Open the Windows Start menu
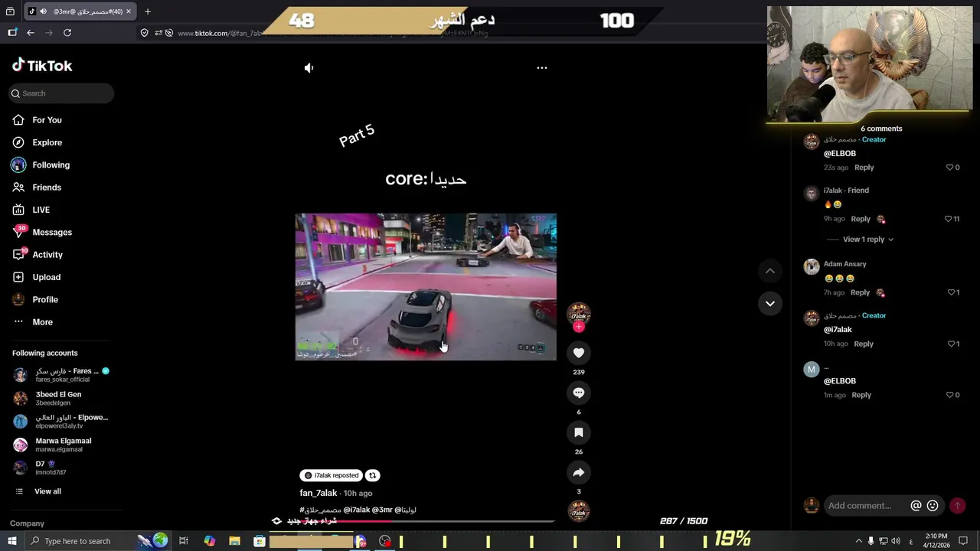The height and width of the screenshot is (551, 980). tap(11, 541)
